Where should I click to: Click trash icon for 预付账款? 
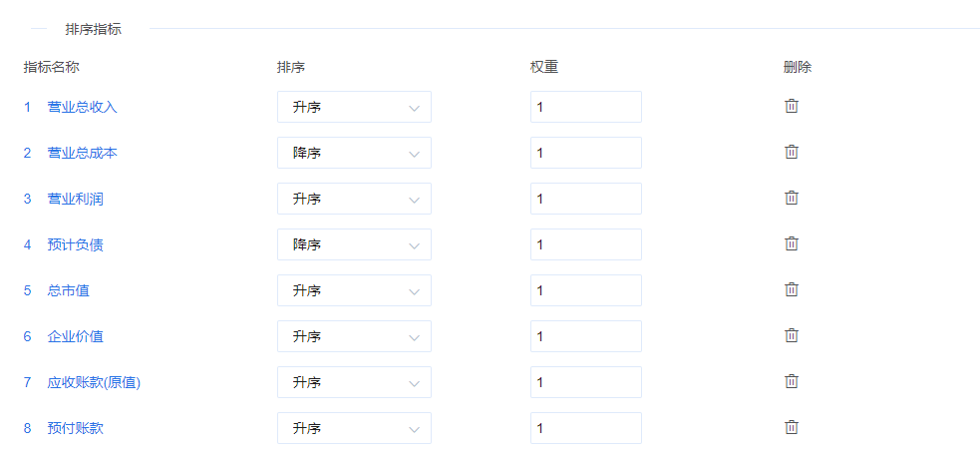click(x=792, y=427)
